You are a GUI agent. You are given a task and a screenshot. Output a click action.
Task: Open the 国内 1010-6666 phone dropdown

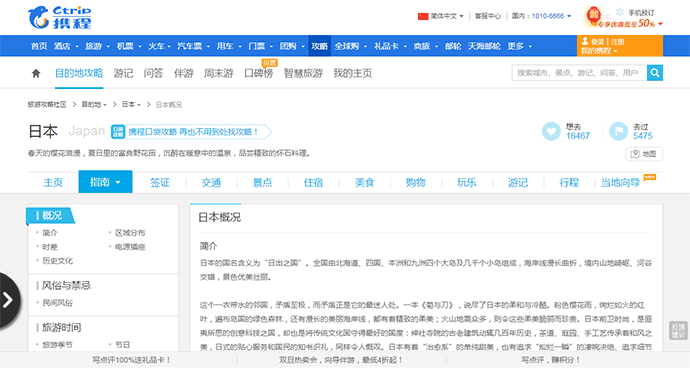pos(541,16)
